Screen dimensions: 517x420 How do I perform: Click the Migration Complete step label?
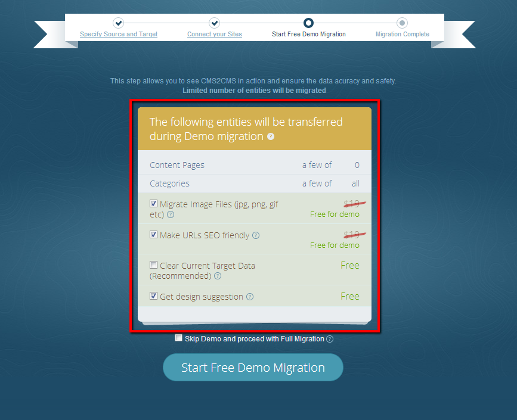point(403,35)
